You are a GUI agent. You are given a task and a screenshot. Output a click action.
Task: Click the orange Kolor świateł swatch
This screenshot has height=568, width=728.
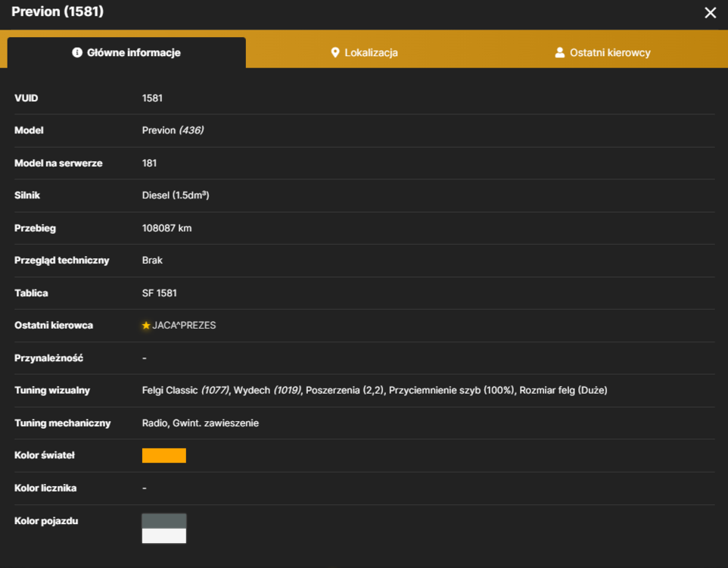coord(164,455)
